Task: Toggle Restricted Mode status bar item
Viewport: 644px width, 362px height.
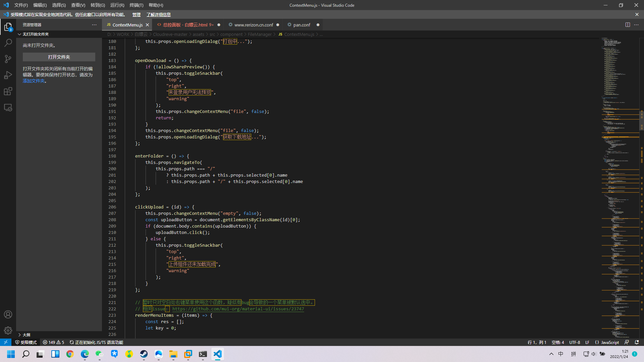Action: click(26, 342)
